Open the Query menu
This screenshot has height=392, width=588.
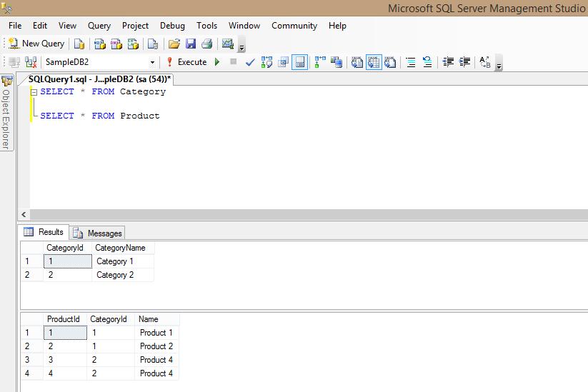pos(99,26)
